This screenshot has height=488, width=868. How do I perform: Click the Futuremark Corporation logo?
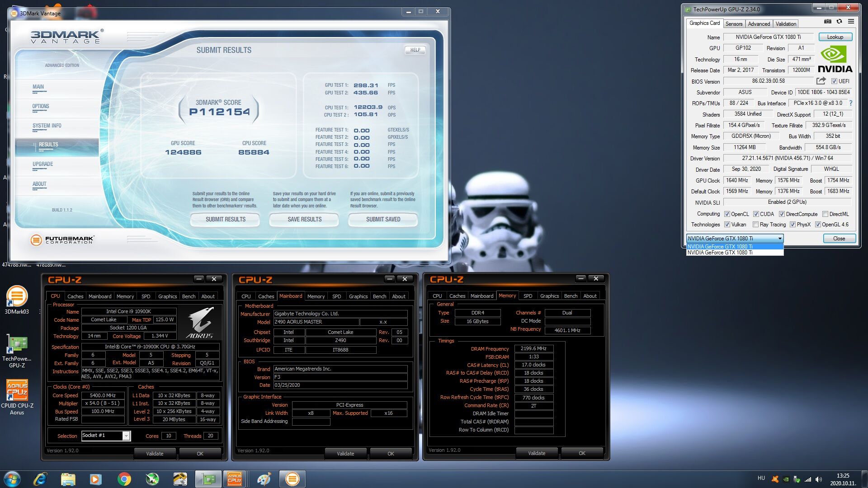62,240
